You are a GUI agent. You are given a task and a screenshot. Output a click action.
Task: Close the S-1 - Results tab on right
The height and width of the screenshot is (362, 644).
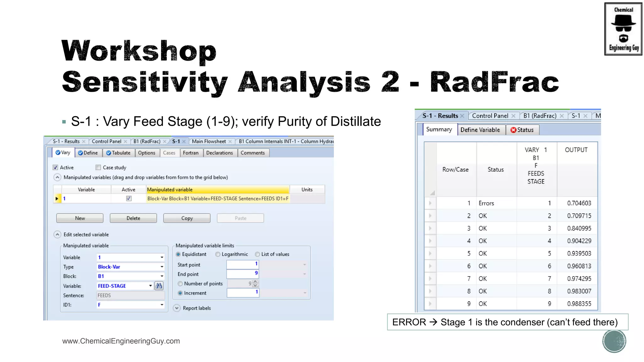(x=462, y=116)
